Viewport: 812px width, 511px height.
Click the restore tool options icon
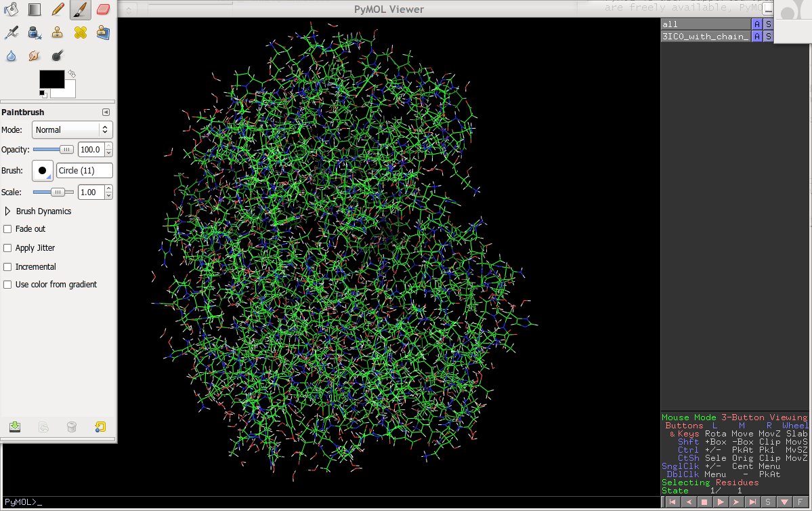click(x=43, y=426)
